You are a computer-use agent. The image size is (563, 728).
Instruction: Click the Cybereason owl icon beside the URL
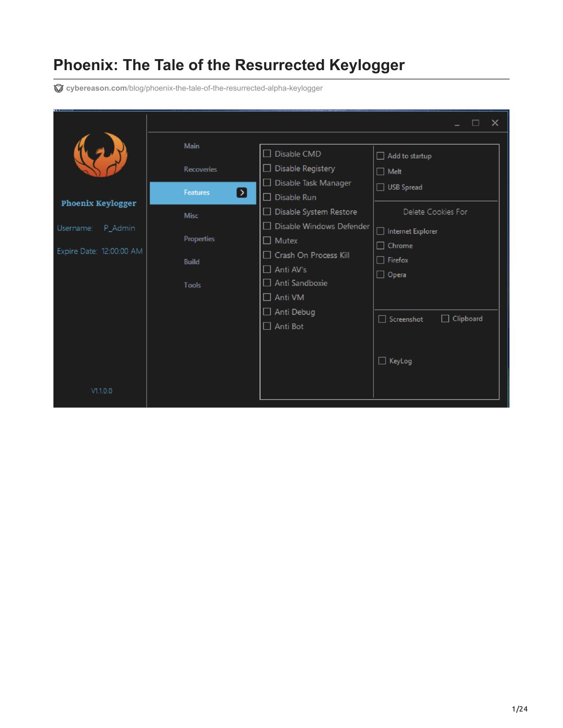pyautogui.click(x=59, y=88)
